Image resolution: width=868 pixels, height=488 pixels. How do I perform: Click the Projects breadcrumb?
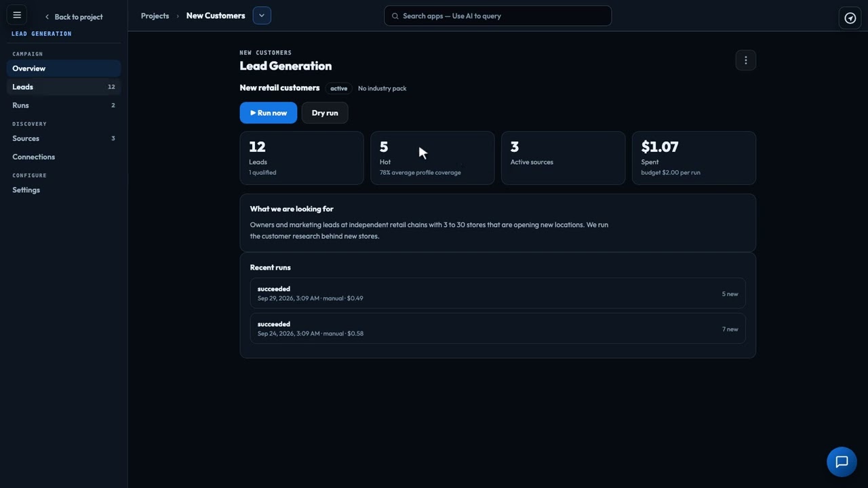155,16
